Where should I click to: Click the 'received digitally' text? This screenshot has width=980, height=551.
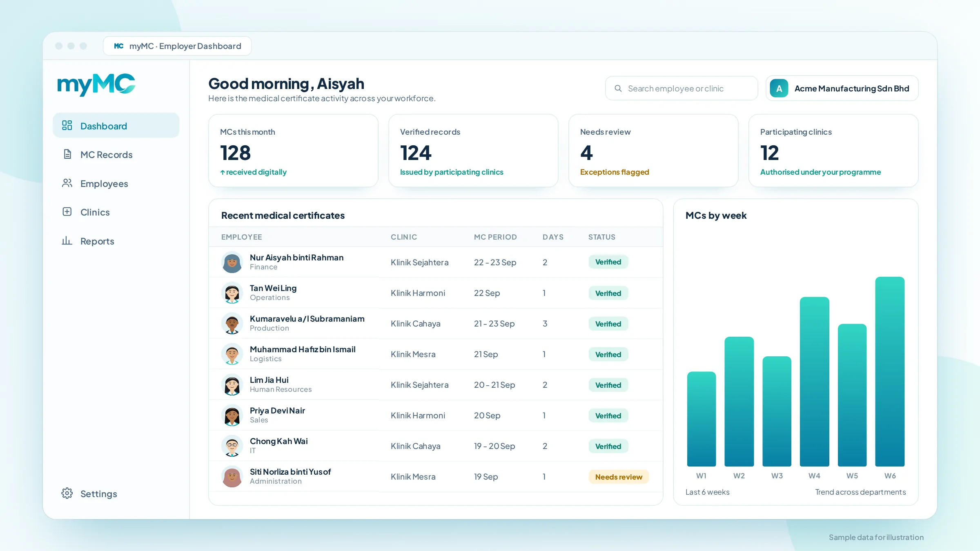256,172
